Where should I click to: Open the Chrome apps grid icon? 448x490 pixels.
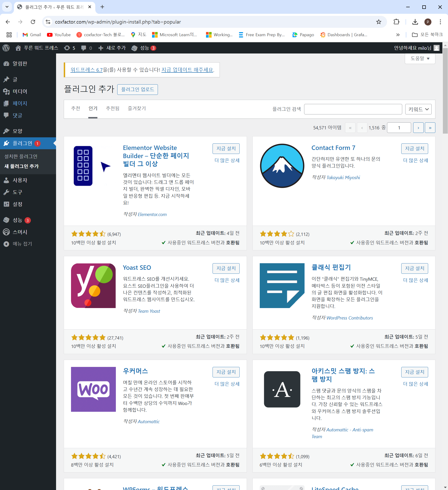[9, 35]
